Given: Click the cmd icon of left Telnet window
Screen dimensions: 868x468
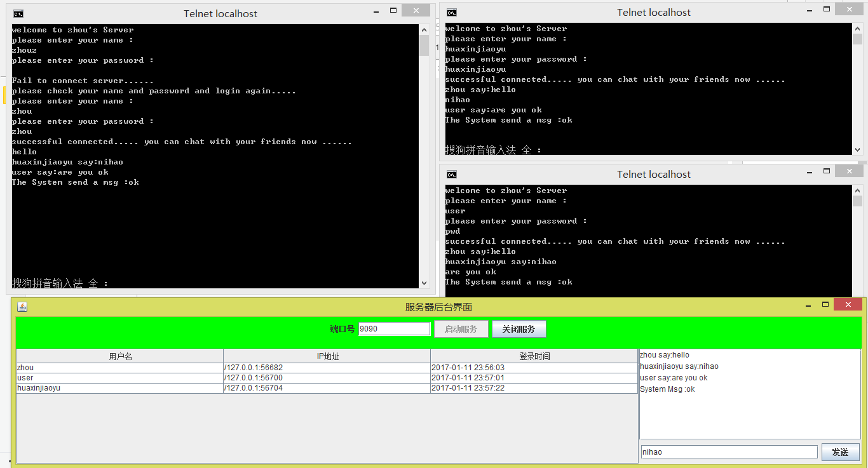Looking at the screenshot, I should [x=19, y=13].
